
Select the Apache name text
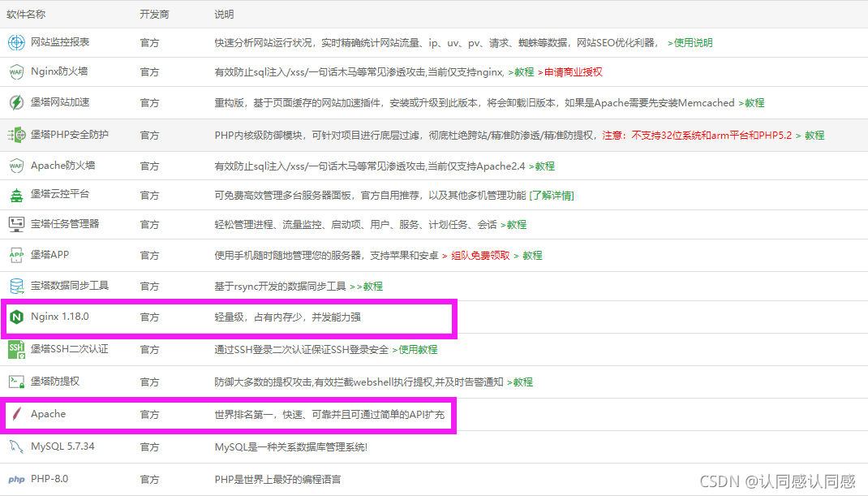click(x=48, y=414)
